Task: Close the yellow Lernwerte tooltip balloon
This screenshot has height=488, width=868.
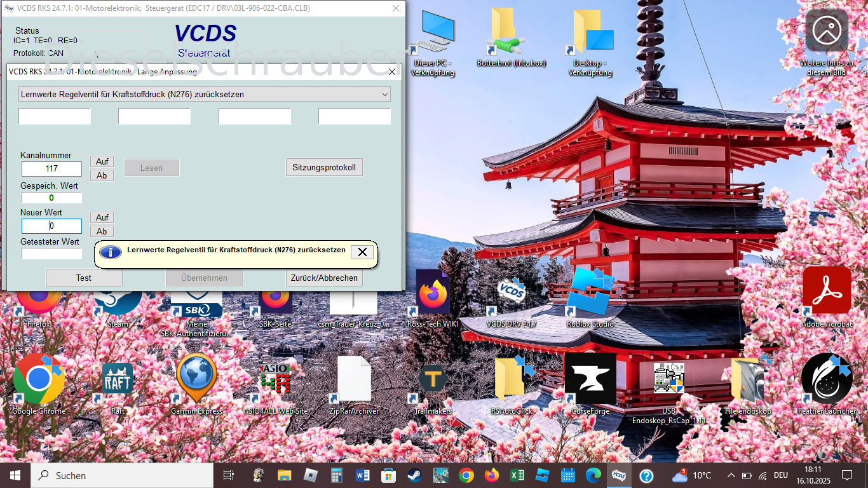Action: (362, 252)
